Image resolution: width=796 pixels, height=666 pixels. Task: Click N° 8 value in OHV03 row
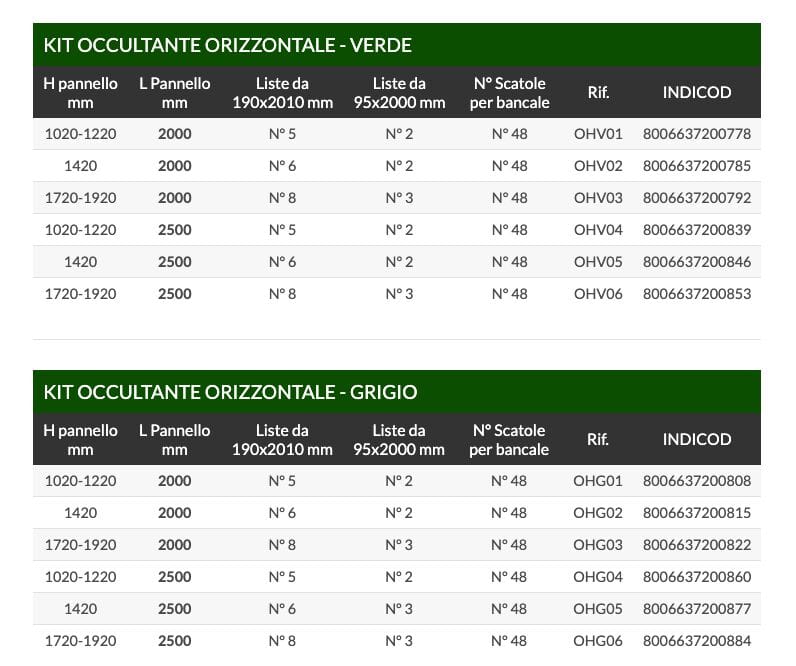282,198
